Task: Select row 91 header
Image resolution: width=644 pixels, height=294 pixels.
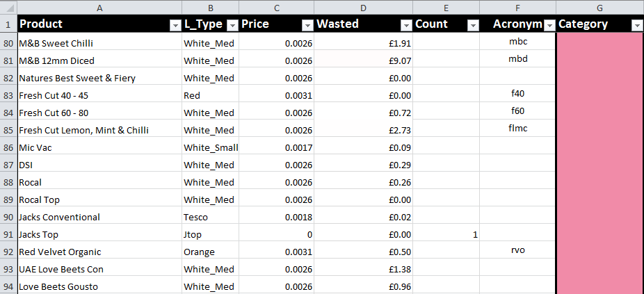Action: 8,234
